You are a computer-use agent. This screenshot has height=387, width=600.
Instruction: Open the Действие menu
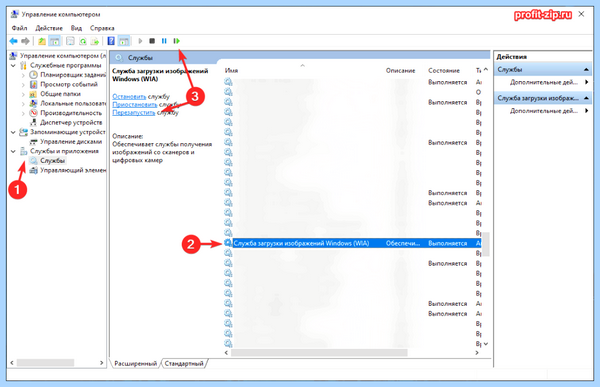pos(49,28)
